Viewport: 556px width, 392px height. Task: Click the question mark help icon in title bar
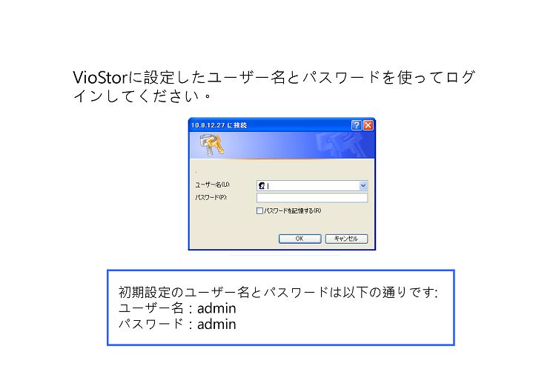357,125
